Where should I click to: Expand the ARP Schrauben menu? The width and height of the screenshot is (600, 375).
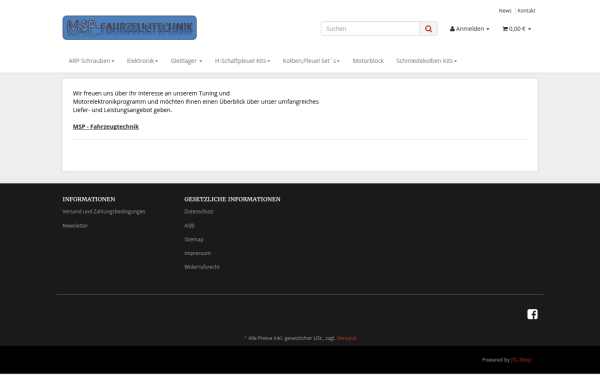tap(91, 61)
